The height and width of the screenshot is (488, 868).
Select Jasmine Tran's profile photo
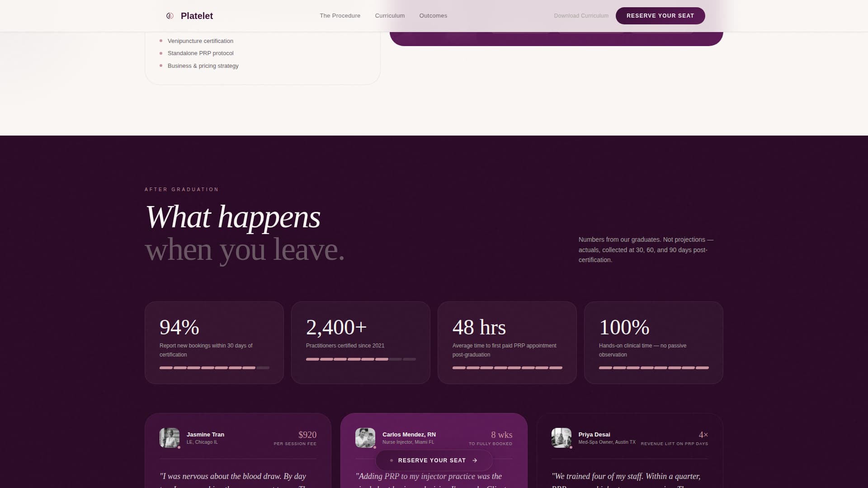pyautogui.click(x=169, y=437)
